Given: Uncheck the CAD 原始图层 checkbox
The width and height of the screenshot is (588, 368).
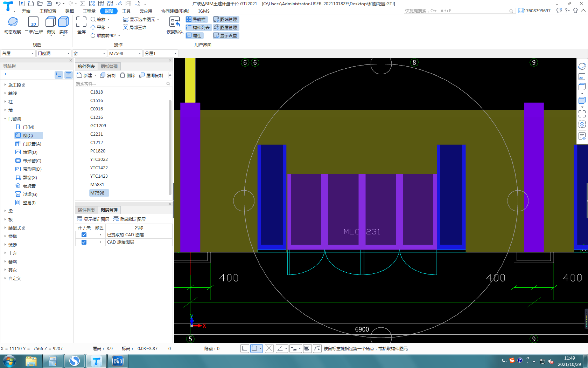Looking at the screenshot, I should point(84,242).
